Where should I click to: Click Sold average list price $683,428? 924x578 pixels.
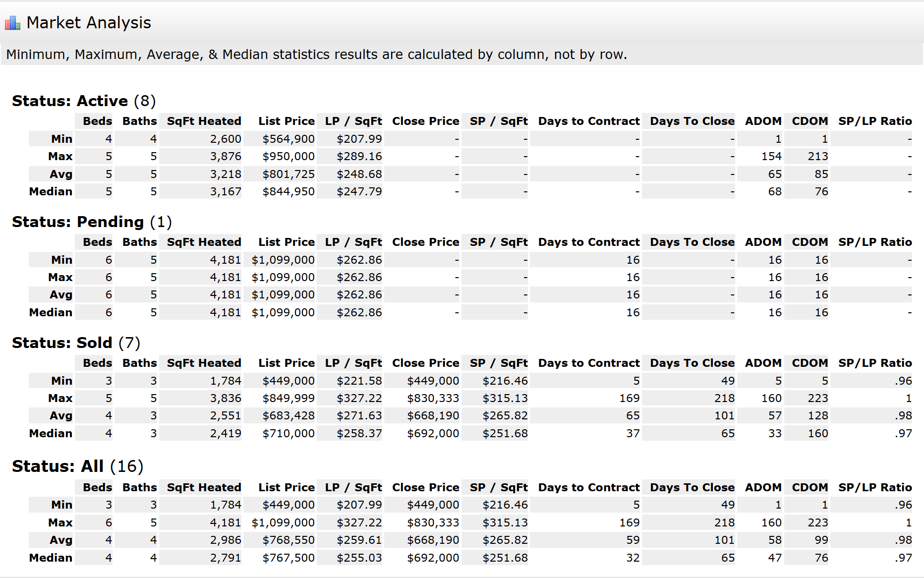pos(289,416)
